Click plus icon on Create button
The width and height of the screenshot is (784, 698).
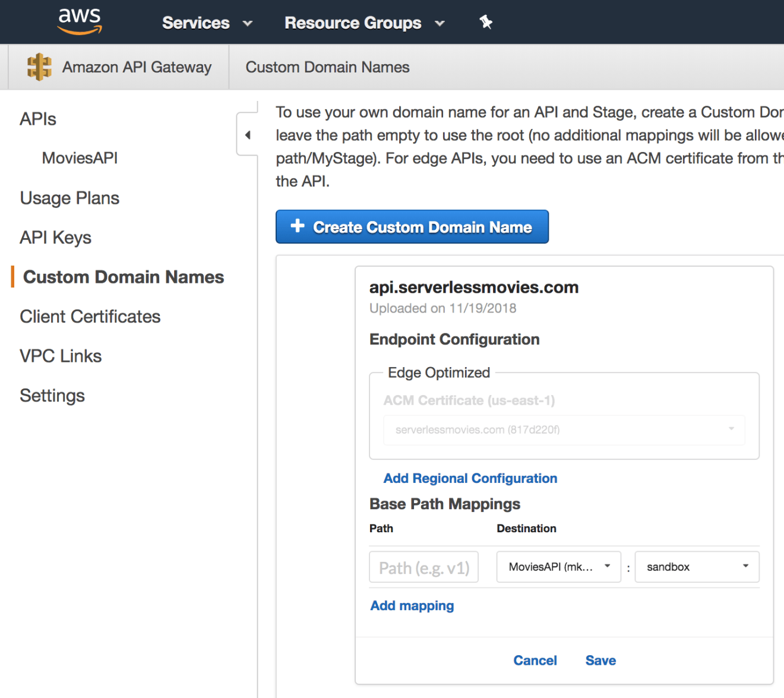point(298,226)
